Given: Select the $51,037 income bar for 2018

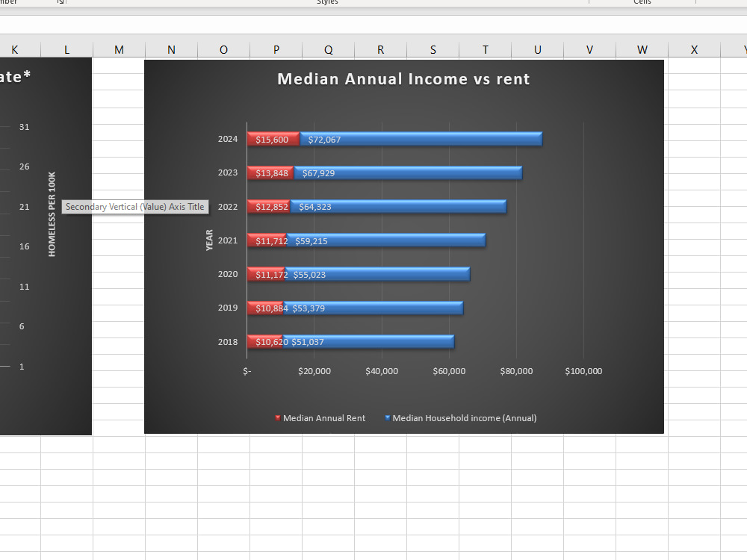Looking at the screenshot, I should click(369, 342).
